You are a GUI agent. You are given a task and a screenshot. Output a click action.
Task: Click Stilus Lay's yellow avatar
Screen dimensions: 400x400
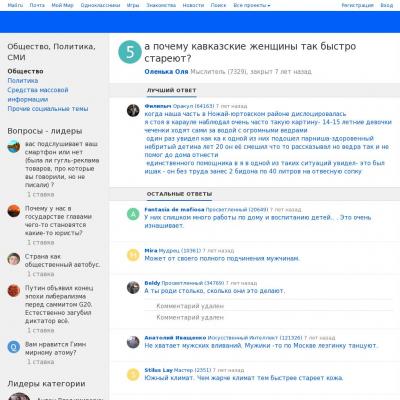(x=133, y=374)
